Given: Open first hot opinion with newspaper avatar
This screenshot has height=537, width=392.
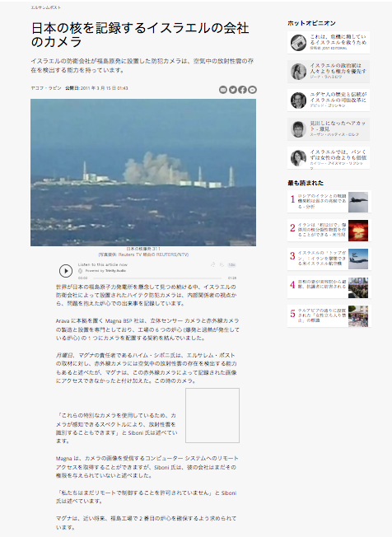Looking at the screenshot, I should (x=329, y=43).
